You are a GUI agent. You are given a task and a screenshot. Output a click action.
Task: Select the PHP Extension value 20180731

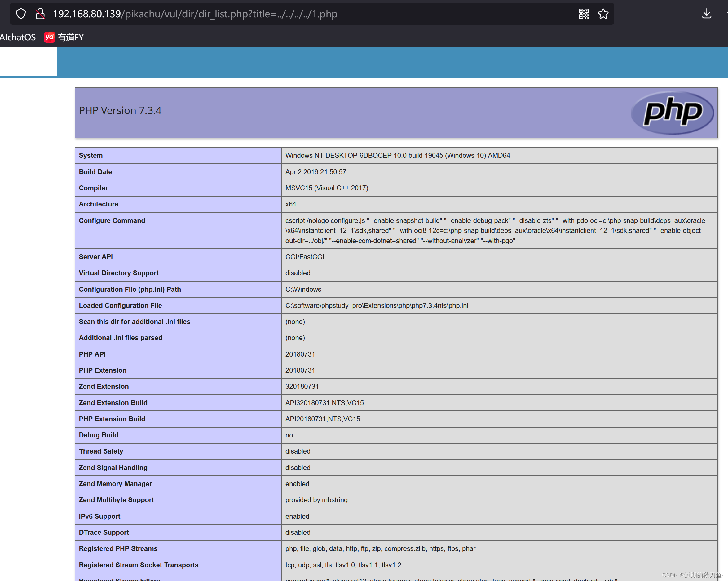(300, 370)
